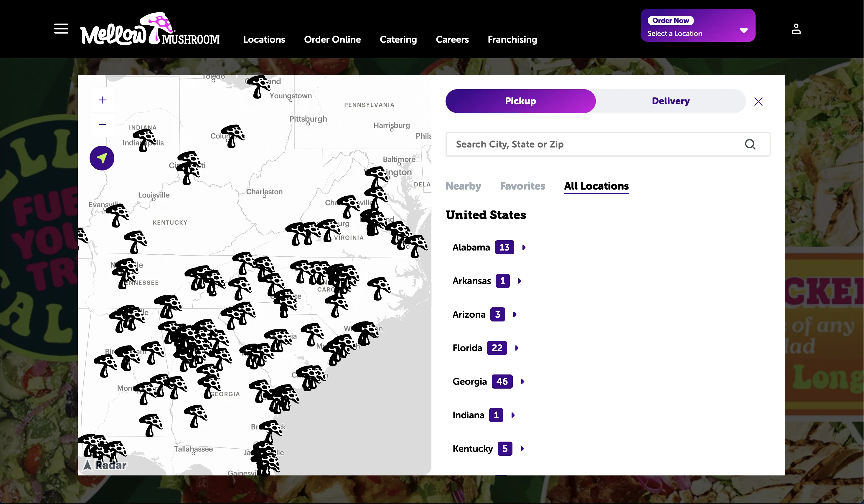The image size is (864, 504).
Task: Click the isolated pin in eastern North Carolina
Action: tap(379, 289)
